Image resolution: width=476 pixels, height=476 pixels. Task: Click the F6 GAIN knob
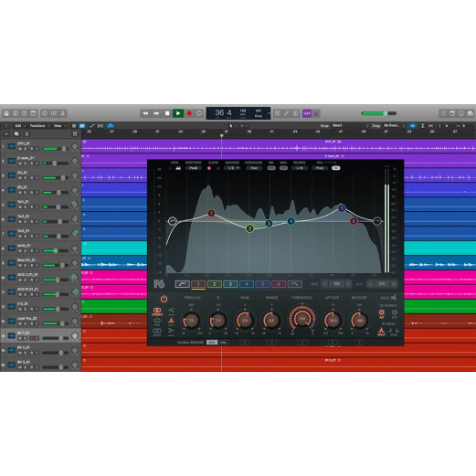(x=245, y=321)
